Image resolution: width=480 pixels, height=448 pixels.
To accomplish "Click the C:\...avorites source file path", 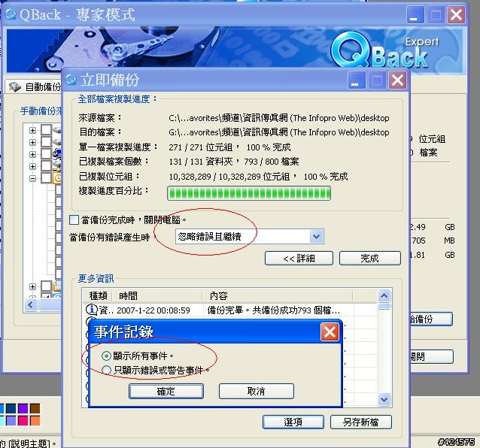I will point(279,118).
